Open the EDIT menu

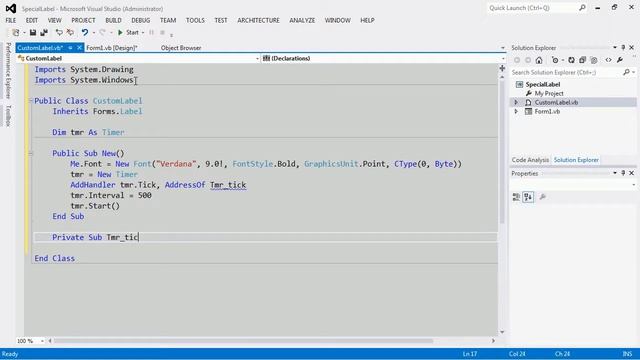[32, 20]
